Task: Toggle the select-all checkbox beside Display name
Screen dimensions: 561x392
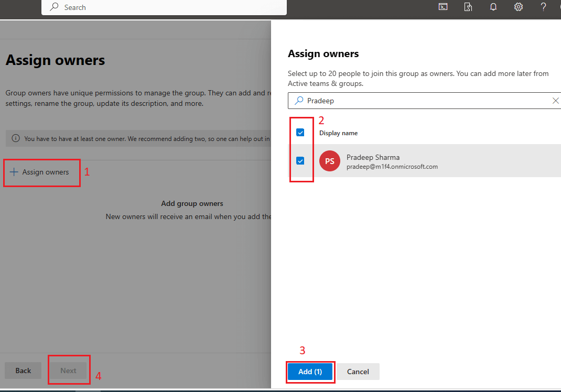Action: (x=300, y=133)
